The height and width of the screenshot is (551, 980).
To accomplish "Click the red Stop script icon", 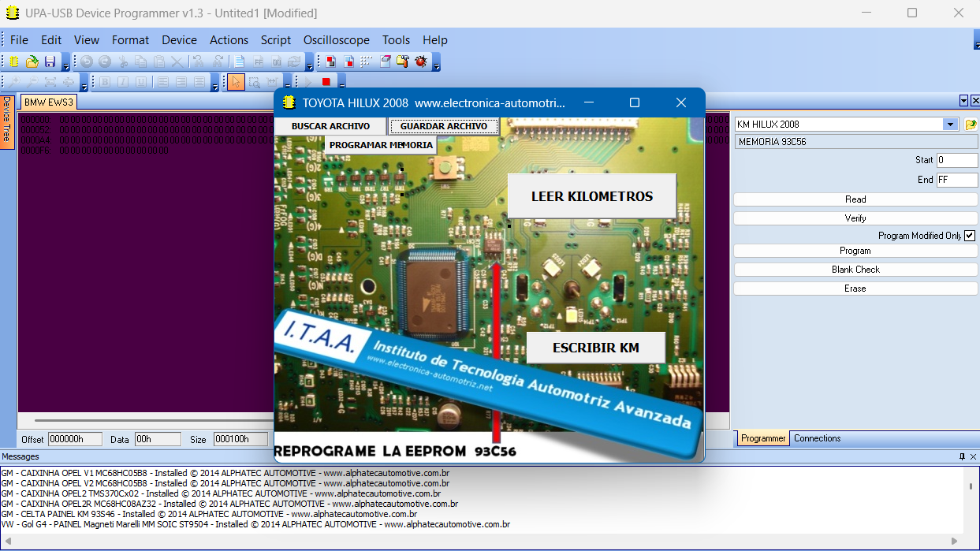I will [326, 81].
